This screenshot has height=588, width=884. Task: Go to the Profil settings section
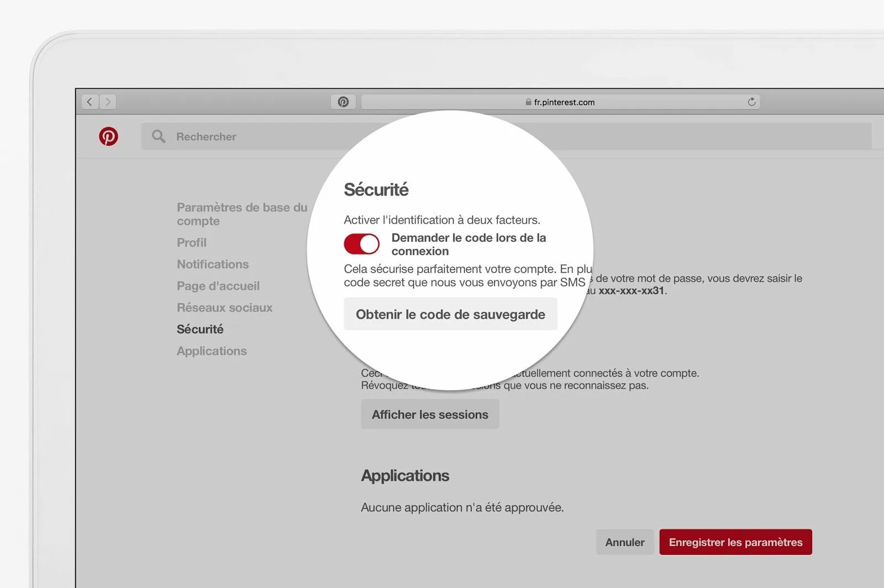(x=192, y=242)
